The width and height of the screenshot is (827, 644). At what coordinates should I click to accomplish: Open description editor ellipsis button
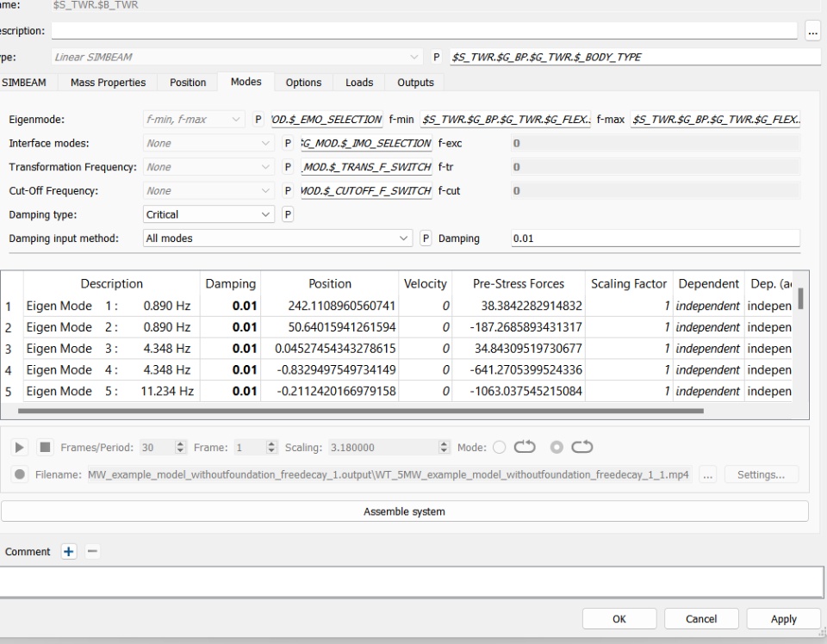tap(812, 31)
